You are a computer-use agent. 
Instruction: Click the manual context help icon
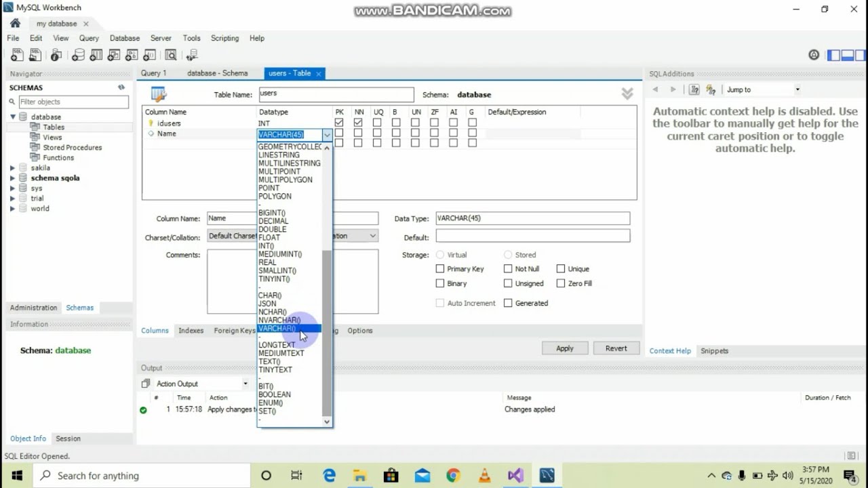point(694,89)
